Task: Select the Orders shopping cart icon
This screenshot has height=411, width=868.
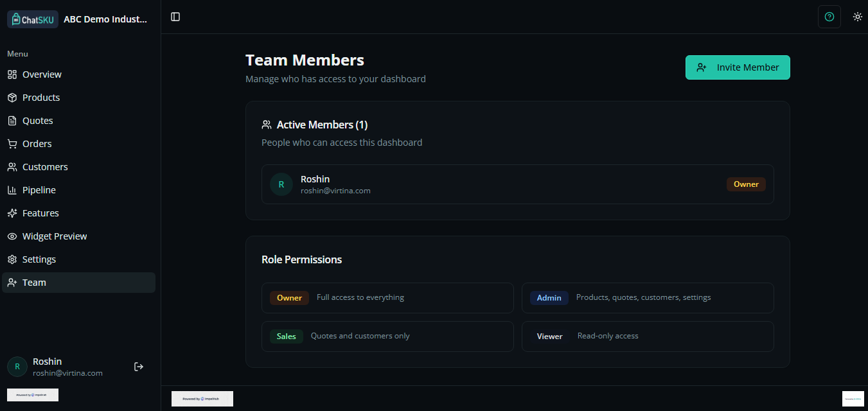Action: point(11,143)
